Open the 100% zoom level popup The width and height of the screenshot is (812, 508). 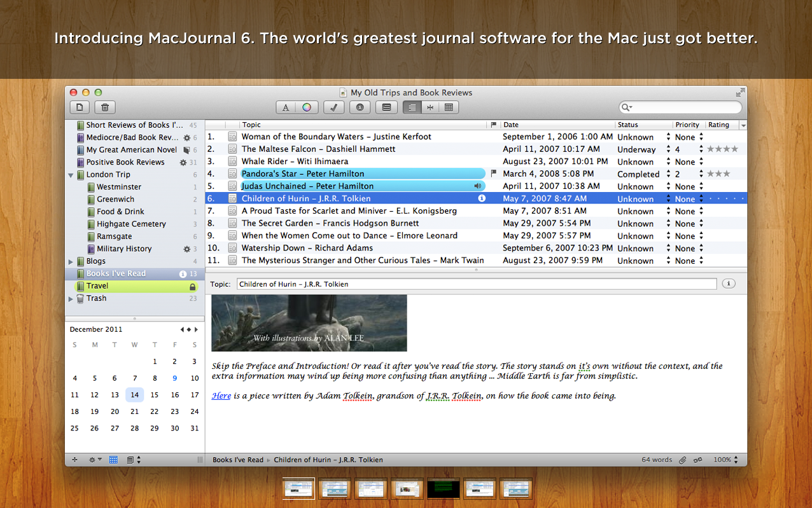[725, 460]
